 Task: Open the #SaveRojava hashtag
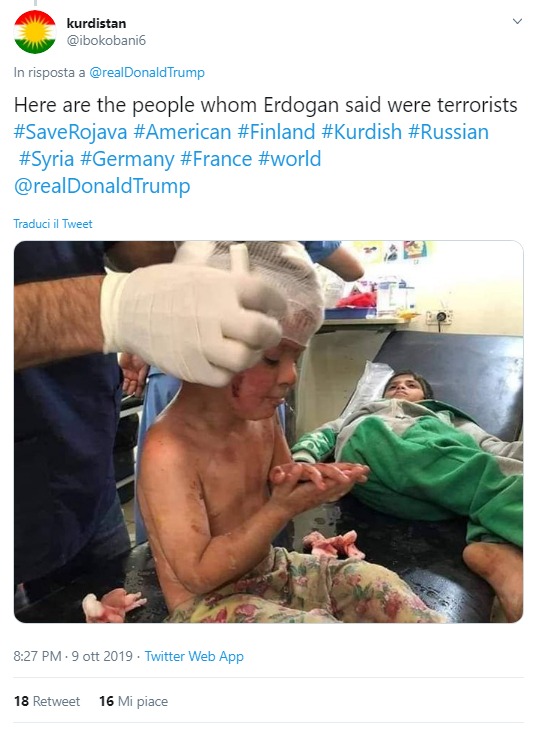coord(71,132)
